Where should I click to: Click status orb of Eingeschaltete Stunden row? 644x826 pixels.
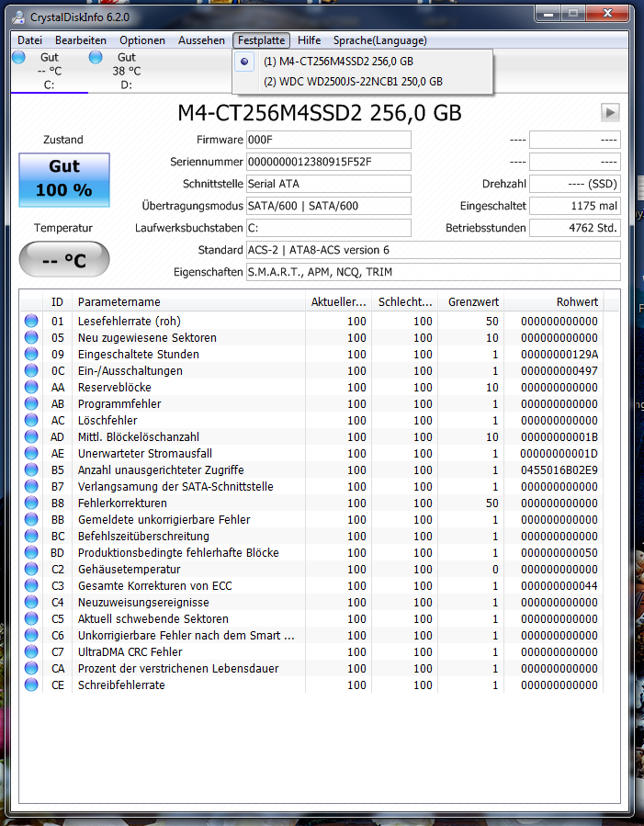click(x=31, y=354)
